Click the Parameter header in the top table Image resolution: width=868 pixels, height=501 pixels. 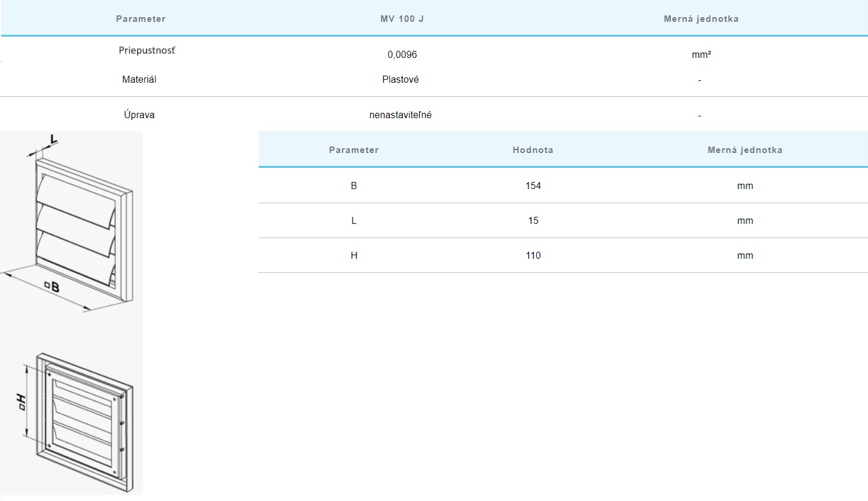tap(141, 19)
